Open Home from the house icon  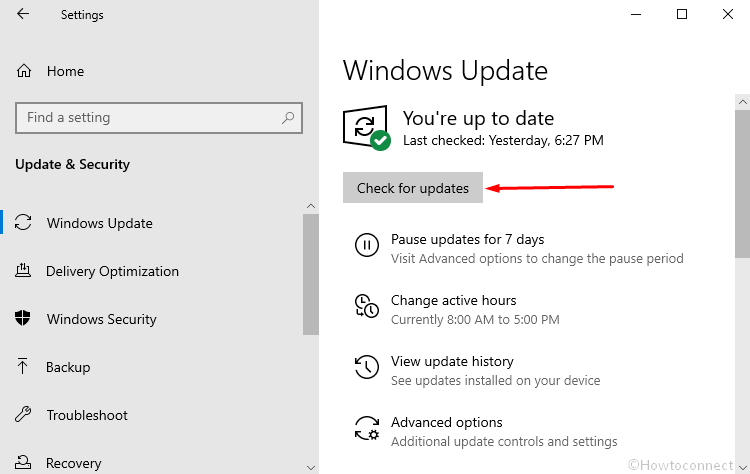pos(24,71)
